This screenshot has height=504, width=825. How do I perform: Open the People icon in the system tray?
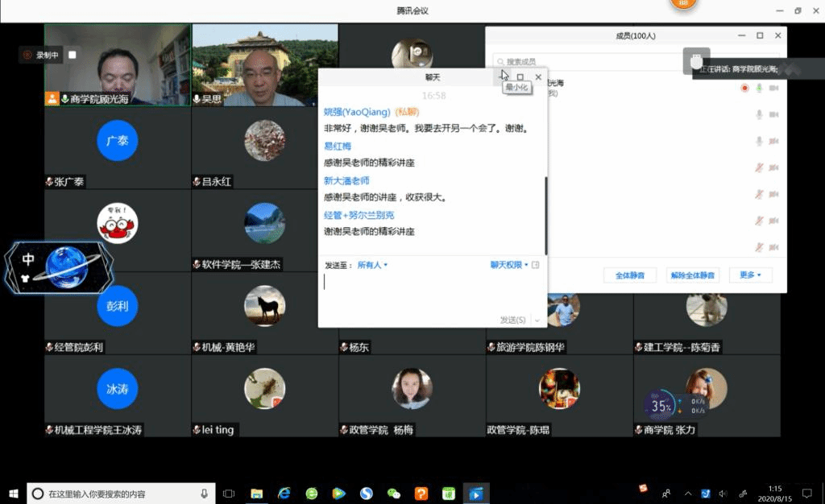(x=666, y=494)
